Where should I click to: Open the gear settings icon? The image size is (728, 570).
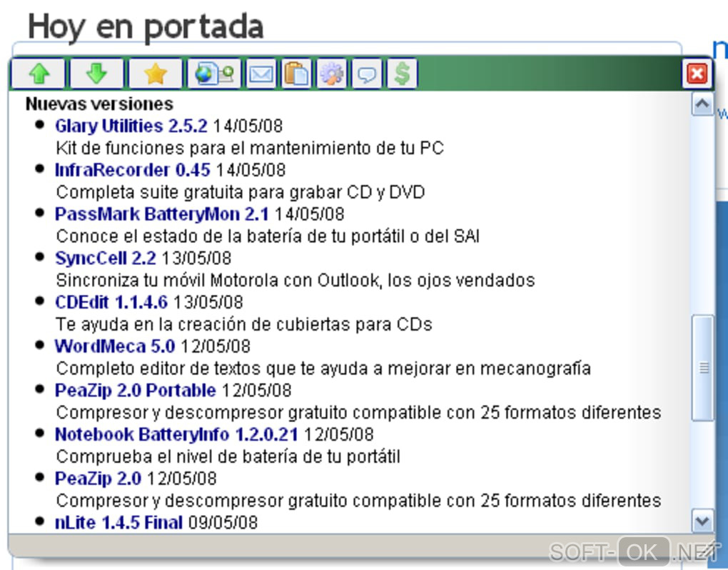[331, 74]
